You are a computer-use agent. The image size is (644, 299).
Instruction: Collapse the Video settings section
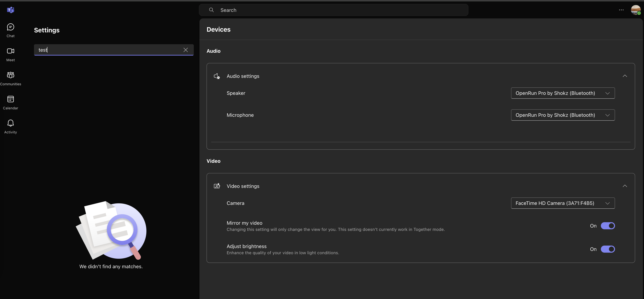tap(625, 186)
